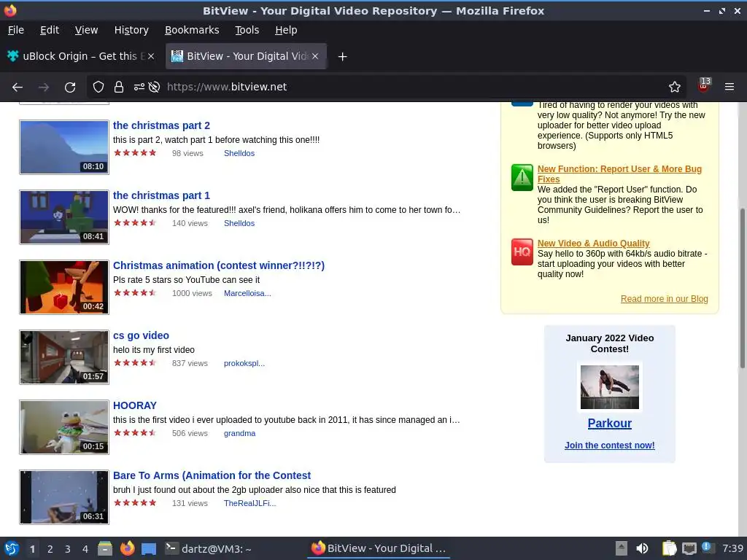
Task: Close the BitView tab
Action: [x=315, y=56]
